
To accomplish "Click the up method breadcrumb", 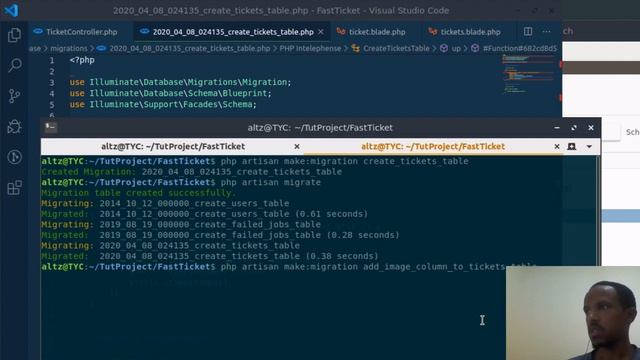I will 456,49.
